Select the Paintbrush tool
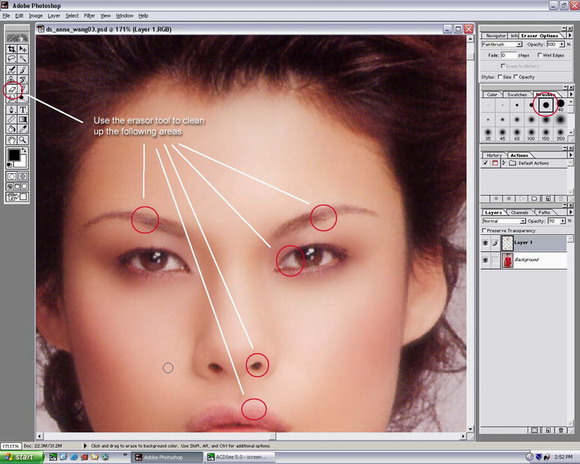This screenshot has width=580, height=464. pos(23,70)
